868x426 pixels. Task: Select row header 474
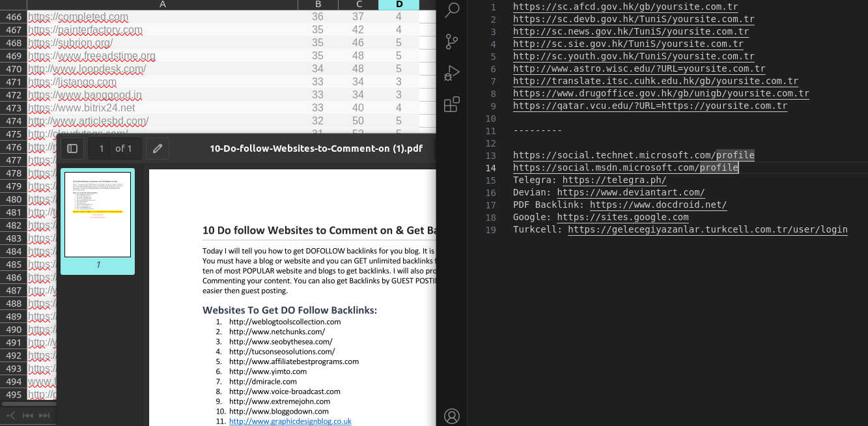(x=13, y=121)
